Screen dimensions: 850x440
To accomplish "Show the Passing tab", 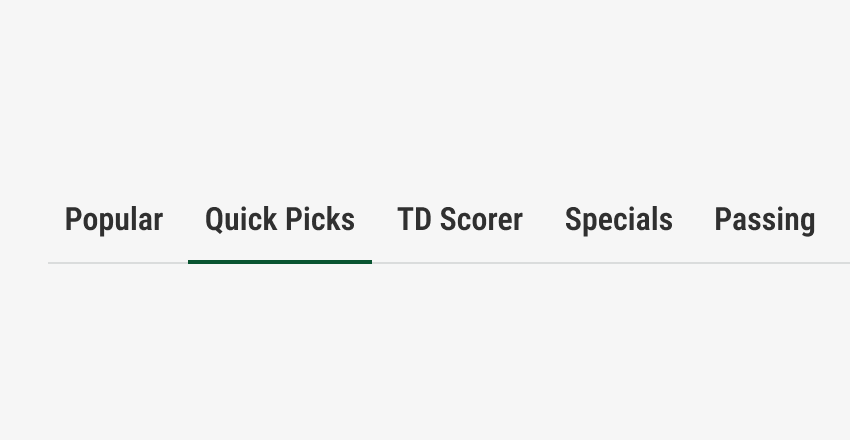I will pos(765,220).
